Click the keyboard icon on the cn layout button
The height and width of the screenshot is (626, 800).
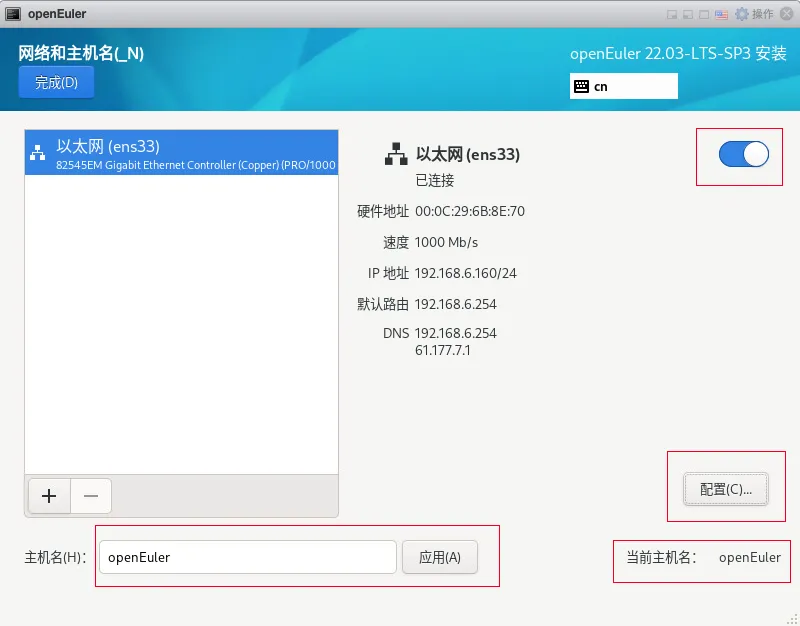583,86
